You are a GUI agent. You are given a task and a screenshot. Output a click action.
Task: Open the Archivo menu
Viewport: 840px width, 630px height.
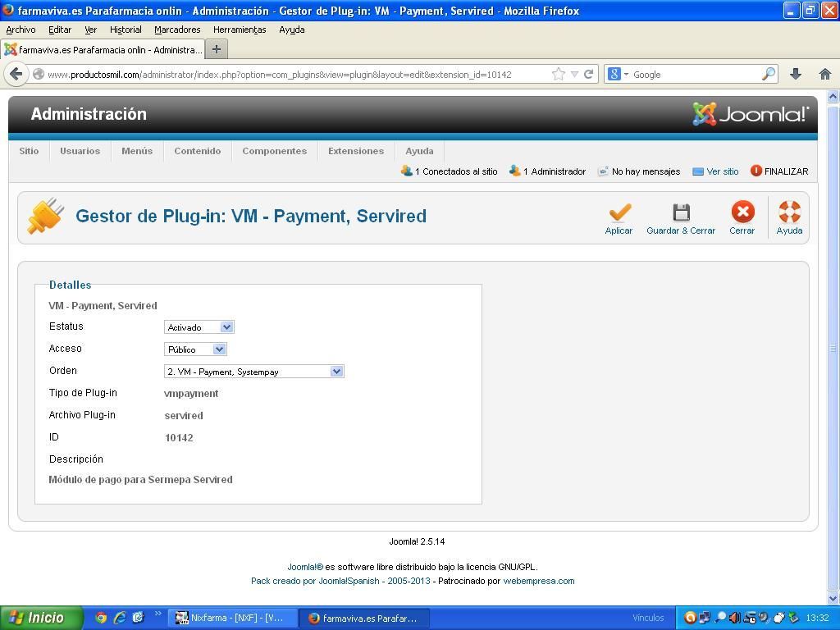coord(21,30)
